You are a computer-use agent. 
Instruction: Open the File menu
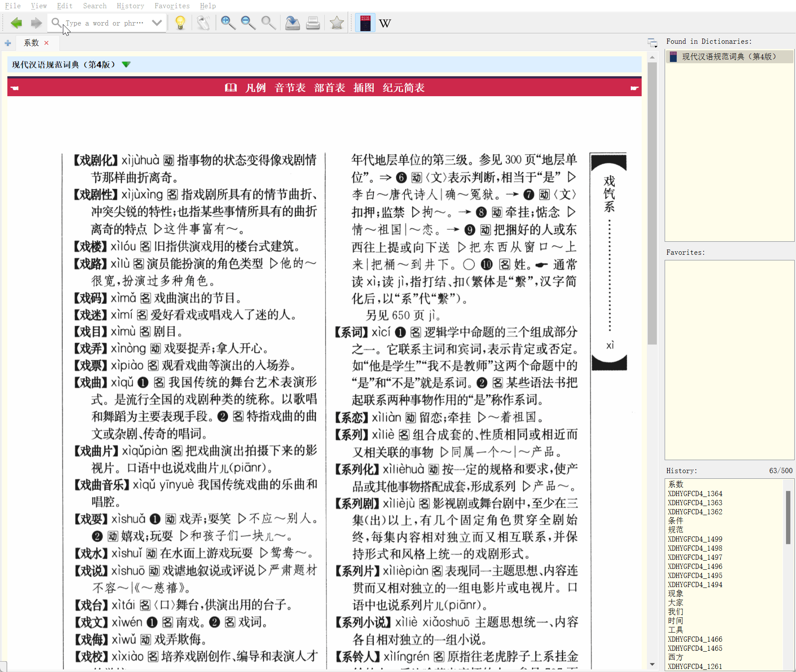[x=13, y=6]
